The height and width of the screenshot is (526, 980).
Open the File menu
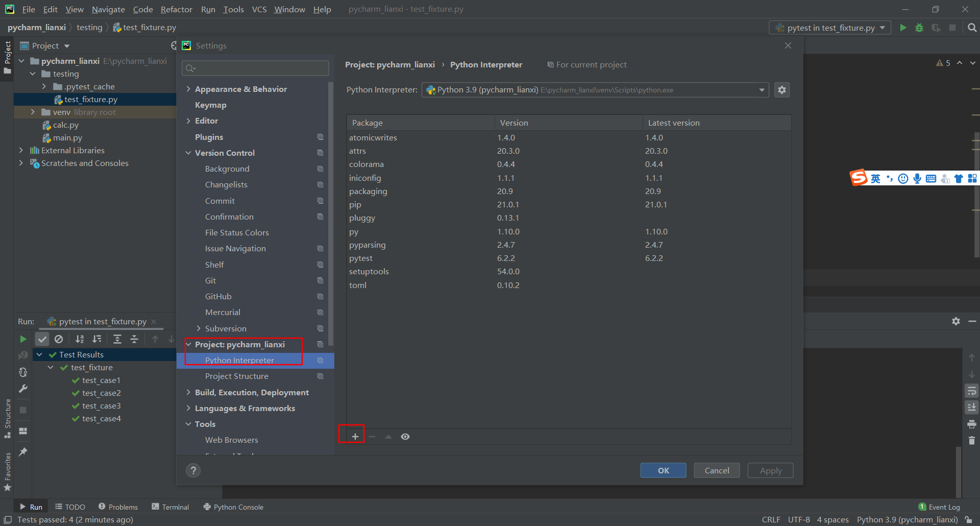pyautogui.click(x=29, y=9)
